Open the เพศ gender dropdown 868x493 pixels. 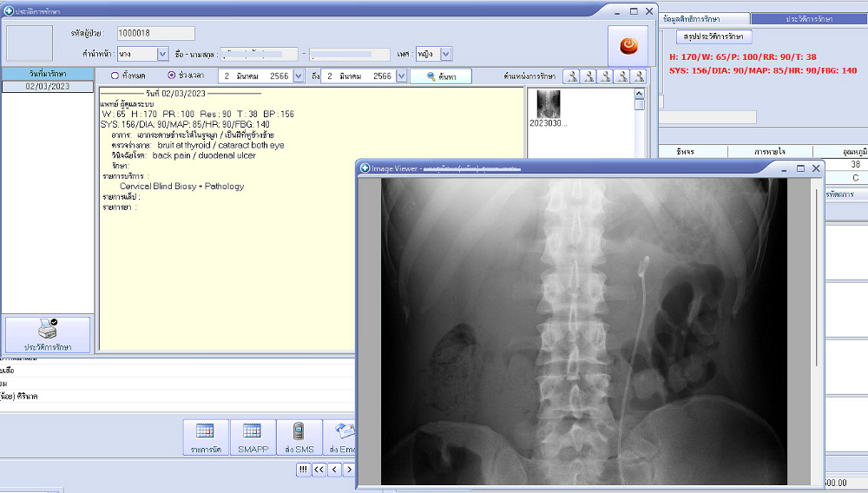point(446,54)
